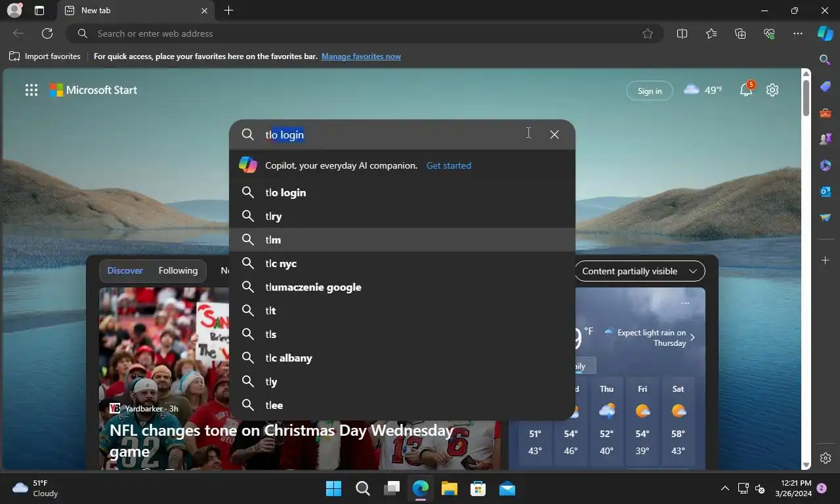Open File Explorer from taskbar
Image resolution: width=840 pixels, height=504 pixels.
coord(449,488)
